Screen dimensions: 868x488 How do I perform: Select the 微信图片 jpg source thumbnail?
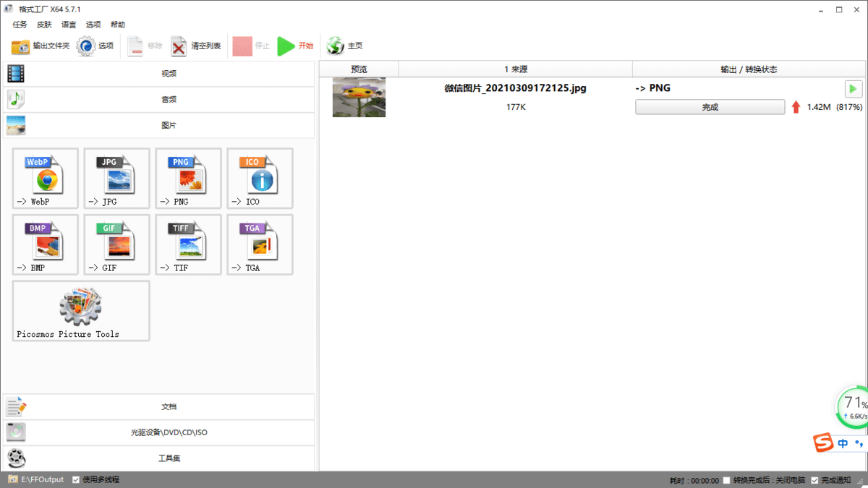pos(359,96)
